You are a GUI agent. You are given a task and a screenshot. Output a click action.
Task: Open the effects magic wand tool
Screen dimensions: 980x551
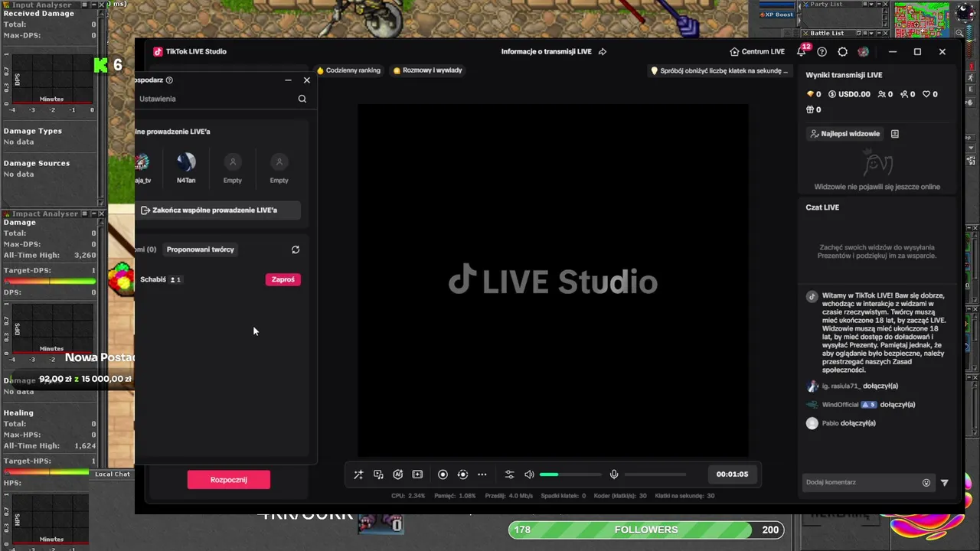(358, 474)
